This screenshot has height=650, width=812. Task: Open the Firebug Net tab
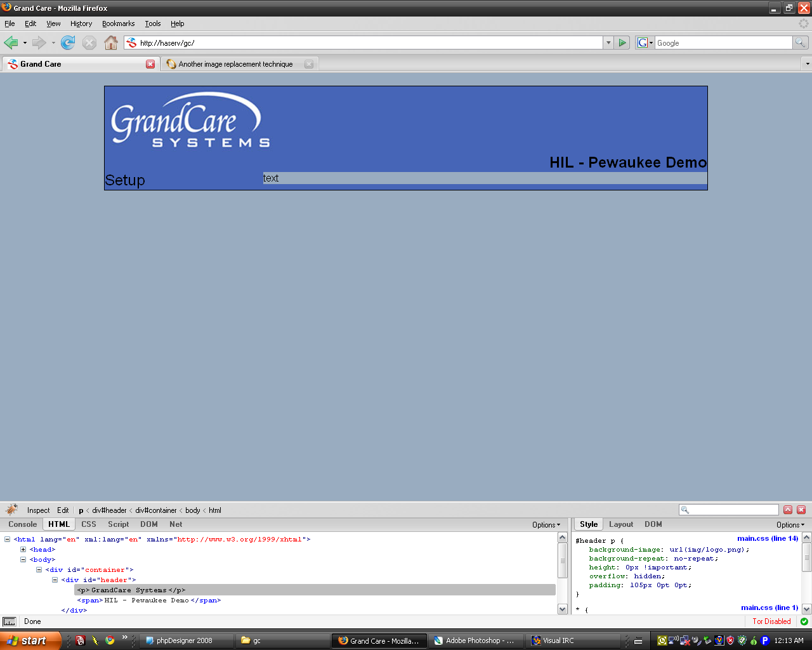click(176, 524)
